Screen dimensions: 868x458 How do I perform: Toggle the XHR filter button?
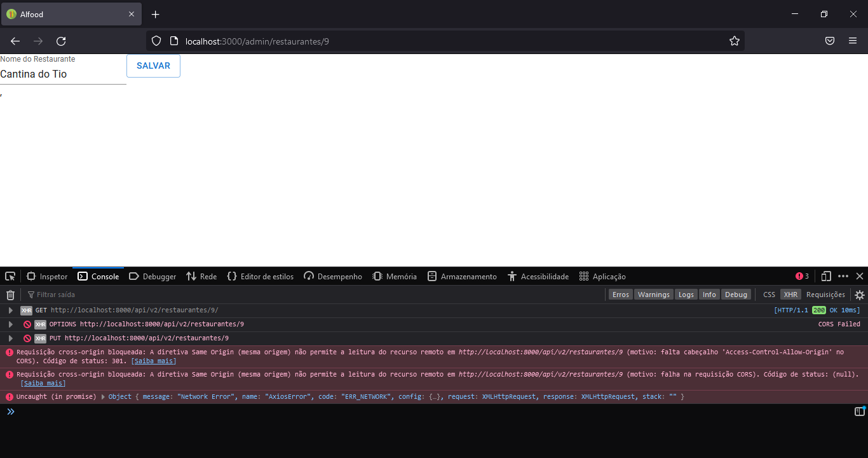[790, 295]
